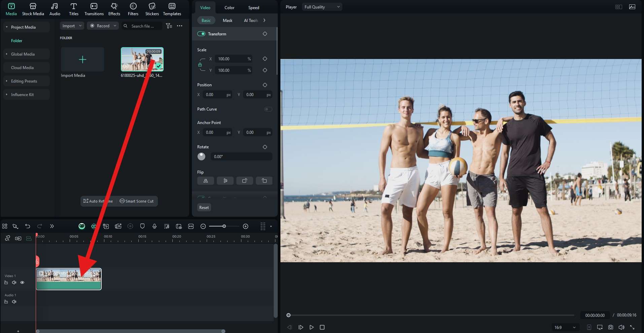Open the Full Quality dropdown in Player

click(x=322, y=7)
